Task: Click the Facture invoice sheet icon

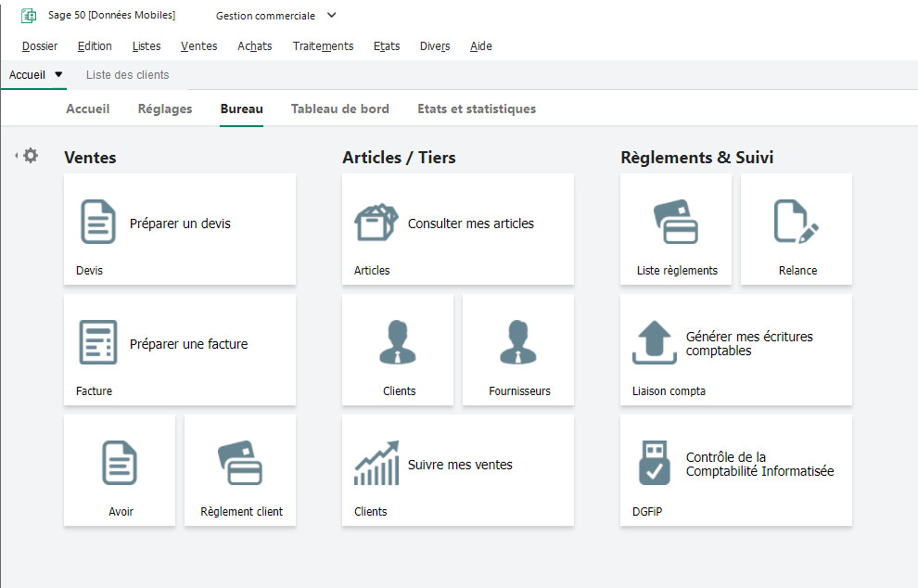Action: [97, 342]
